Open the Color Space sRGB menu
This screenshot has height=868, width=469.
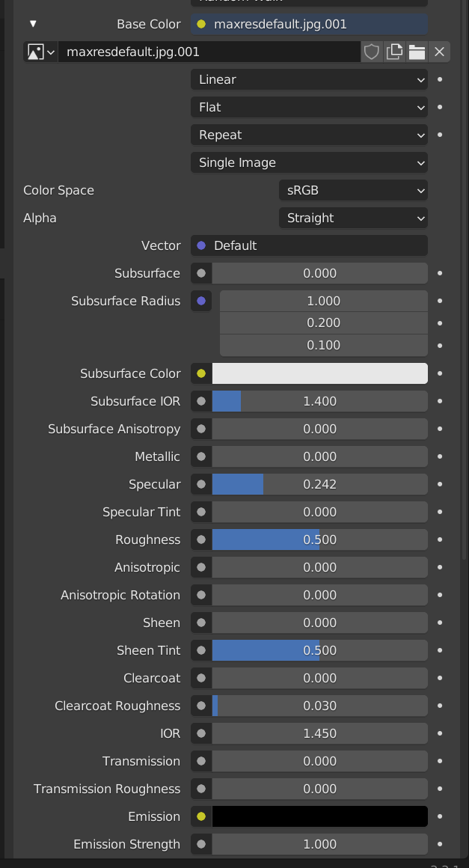tap(353, 190)
